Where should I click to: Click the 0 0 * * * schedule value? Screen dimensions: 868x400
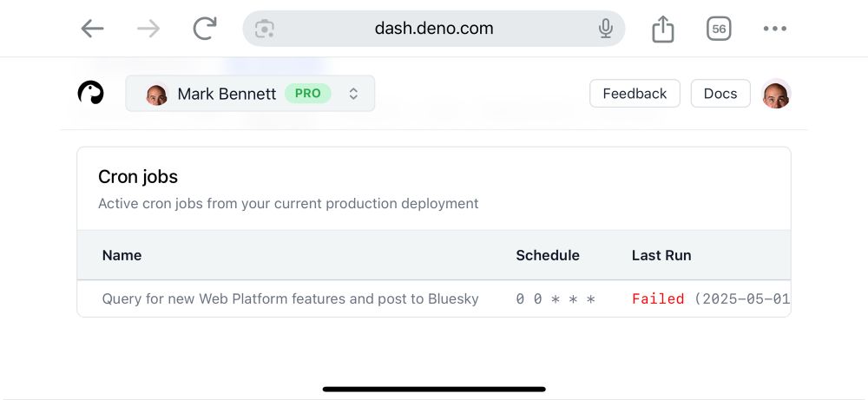[x=556, y=299]
